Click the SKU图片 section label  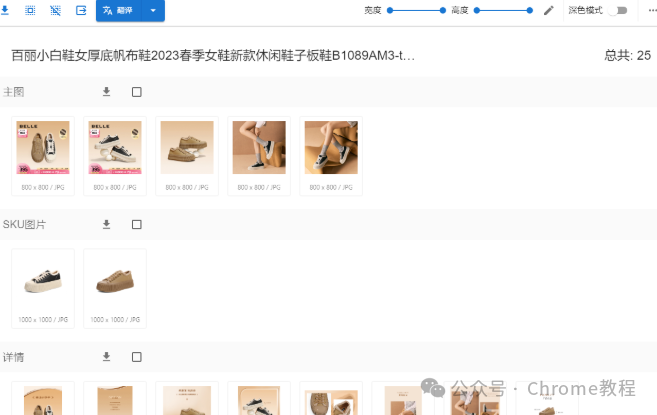[24, 224]
